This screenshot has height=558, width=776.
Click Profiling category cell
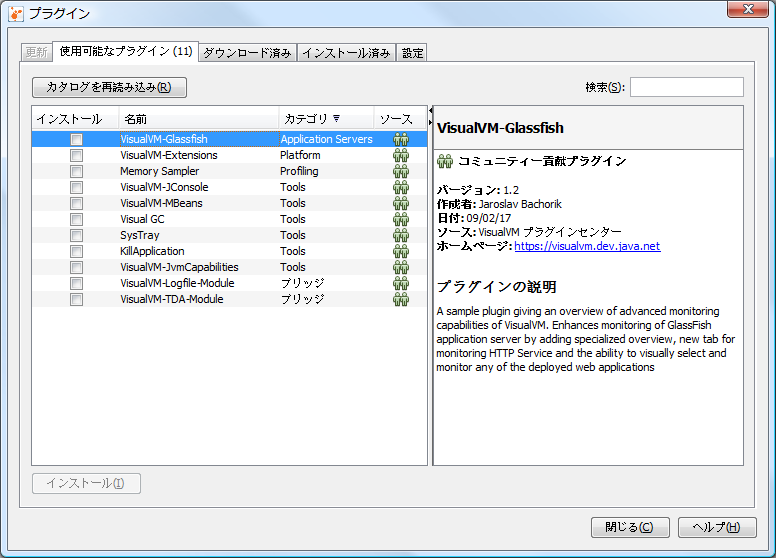[x=299, y=171]
